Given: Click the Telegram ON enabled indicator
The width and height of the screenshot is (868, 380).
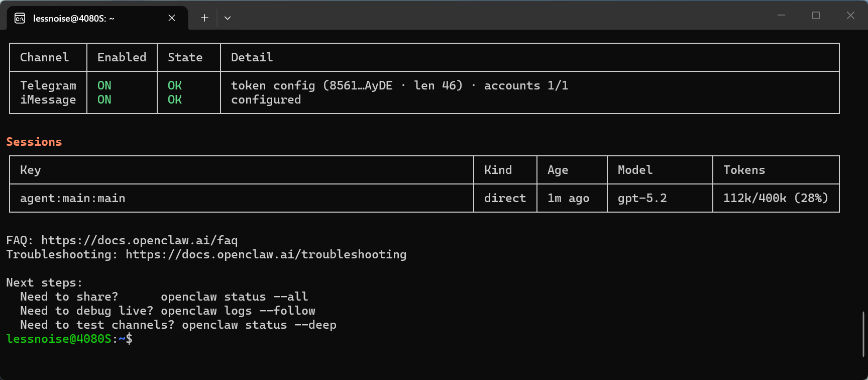Looking at the screenshot, I should coord(104,85).
